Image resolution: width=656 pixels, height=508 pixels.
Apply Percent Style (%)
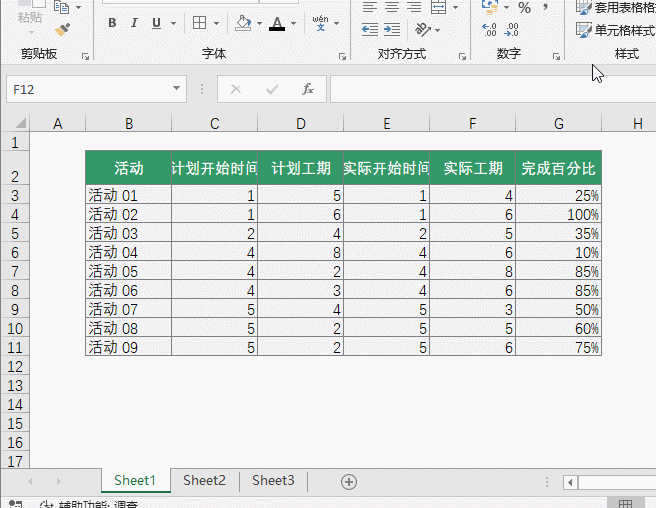coord(524,7)
